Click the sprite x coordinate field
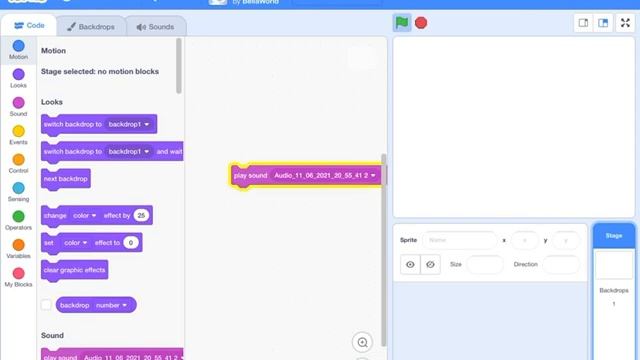The image size is (640, 360). point(525,240)
